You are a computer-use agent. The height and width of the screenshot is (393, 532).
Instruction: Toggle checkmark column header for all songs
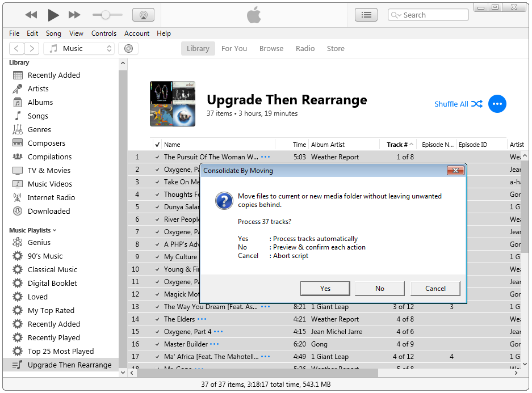[x=157, y=145]
